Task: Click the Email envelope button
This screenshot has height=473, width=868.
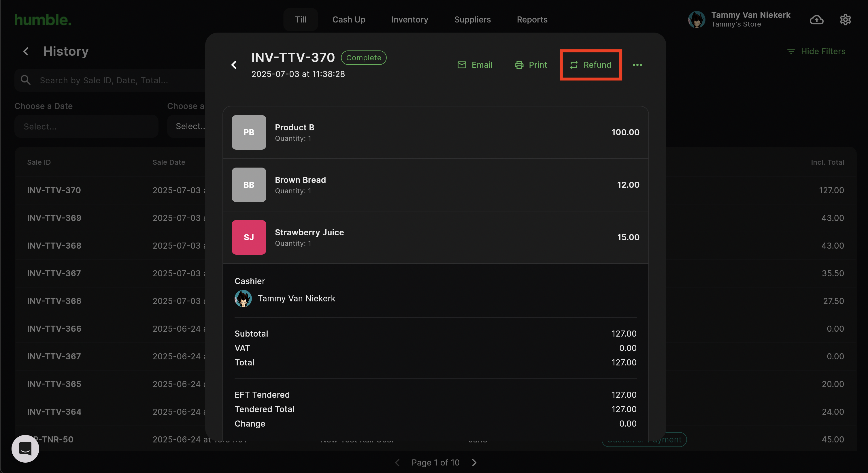Action: [475, 65]
